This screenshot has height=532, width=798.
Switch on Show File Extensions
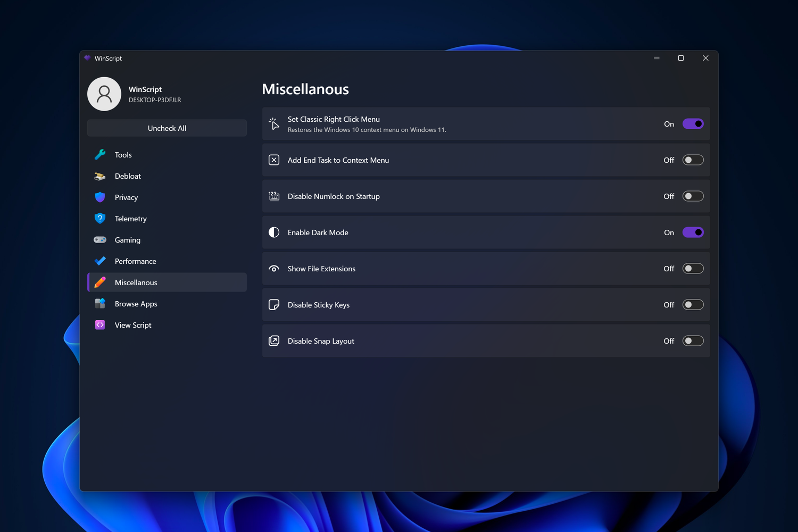coord(693,269)
